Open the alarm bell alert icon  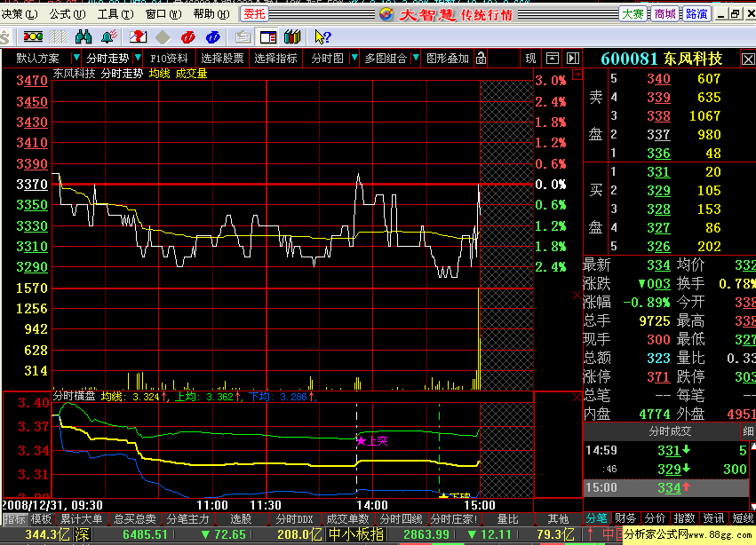click(x=109, y=36)
